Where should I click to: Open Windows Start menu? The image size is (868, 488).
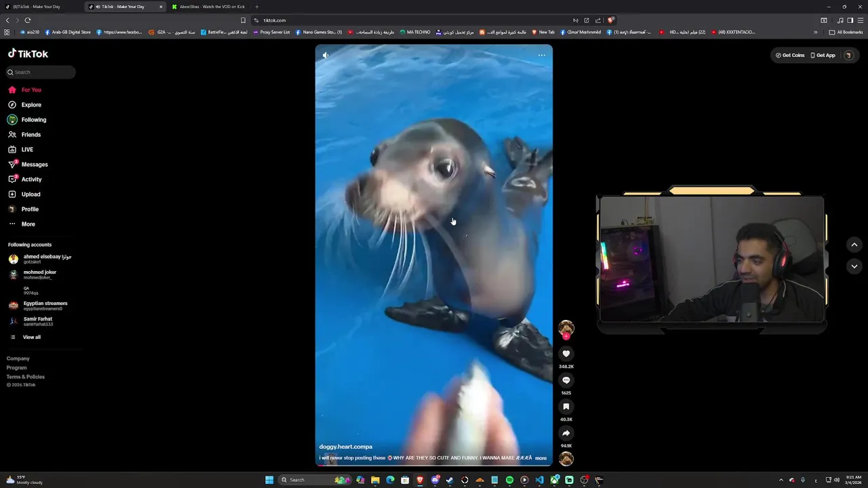pyautogui.click(x=269, y=480)
